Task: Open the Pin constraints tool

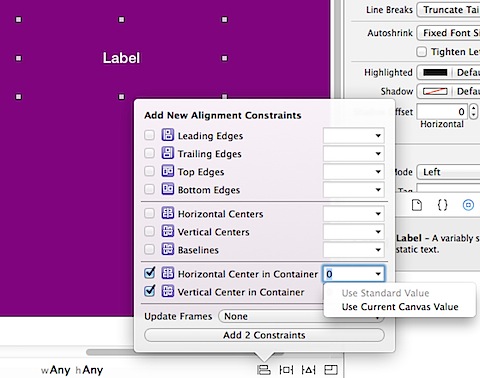Action: pos(286,370)
